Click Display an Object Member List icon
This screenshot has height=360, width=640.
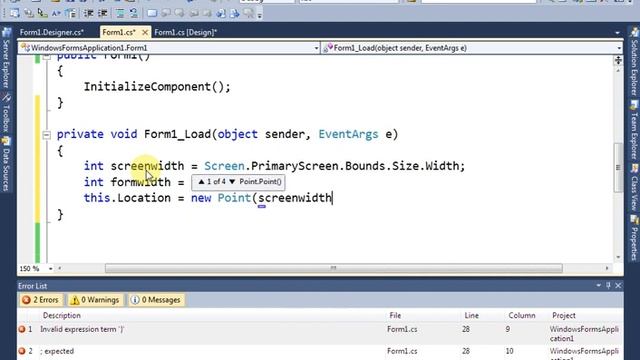[x=15, y=13]
